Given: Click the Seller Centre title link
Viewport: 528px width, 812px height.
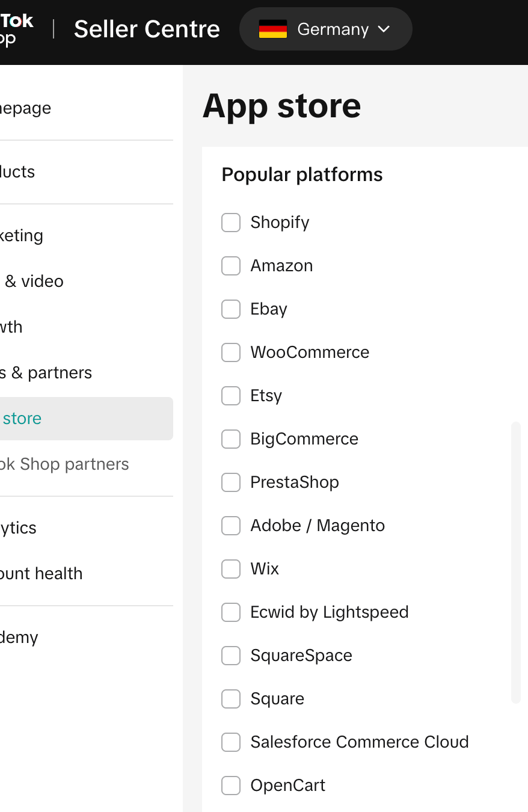Looking at the screenshot, I should [147, 29].
